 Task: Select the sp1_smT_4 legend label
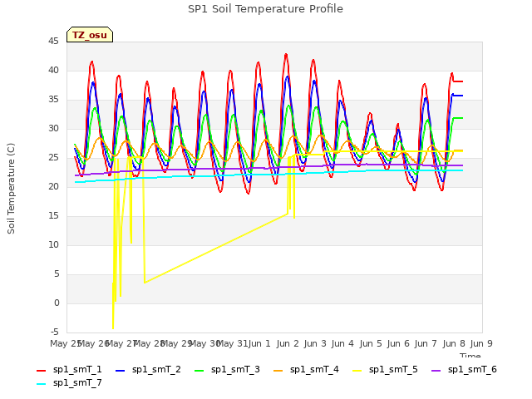click(314, 369)
